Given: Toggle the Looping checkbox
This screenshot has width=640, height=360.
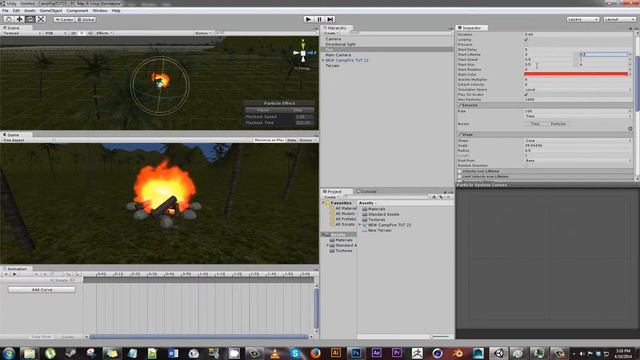Looking at the screenshot, I should 526,40.
